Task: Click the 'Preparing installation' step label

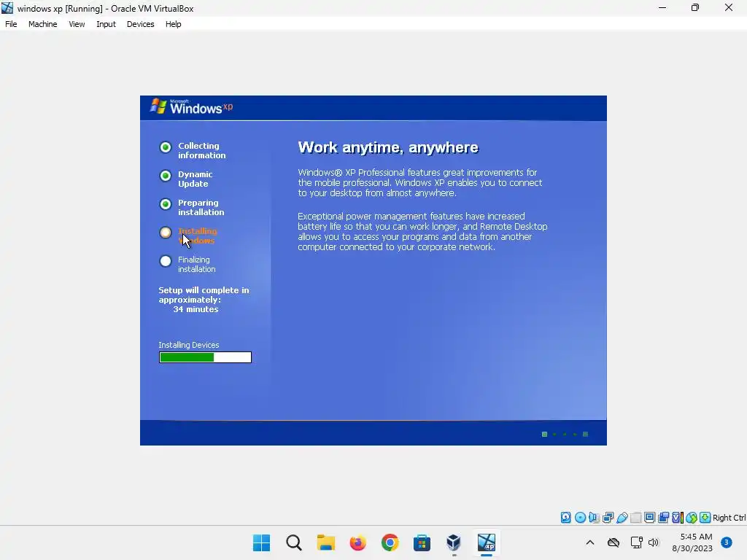Action: click(x=201, y=208)
